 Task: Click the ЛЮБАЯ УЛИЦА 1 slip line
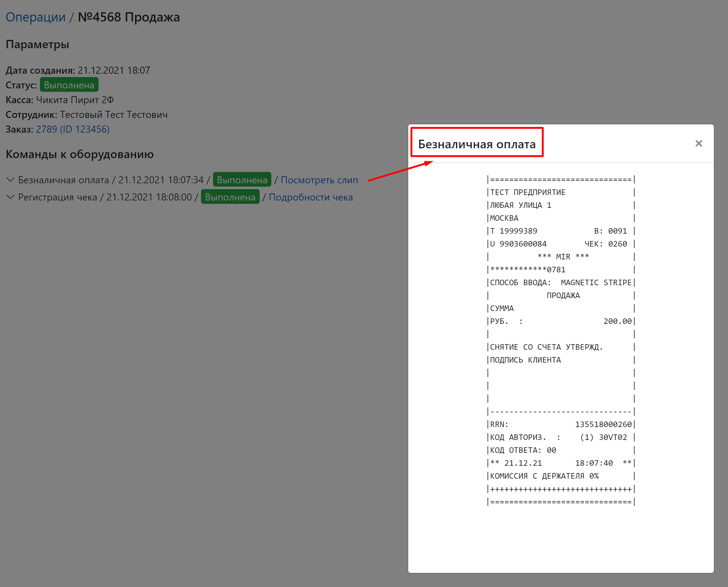(521, 205)
